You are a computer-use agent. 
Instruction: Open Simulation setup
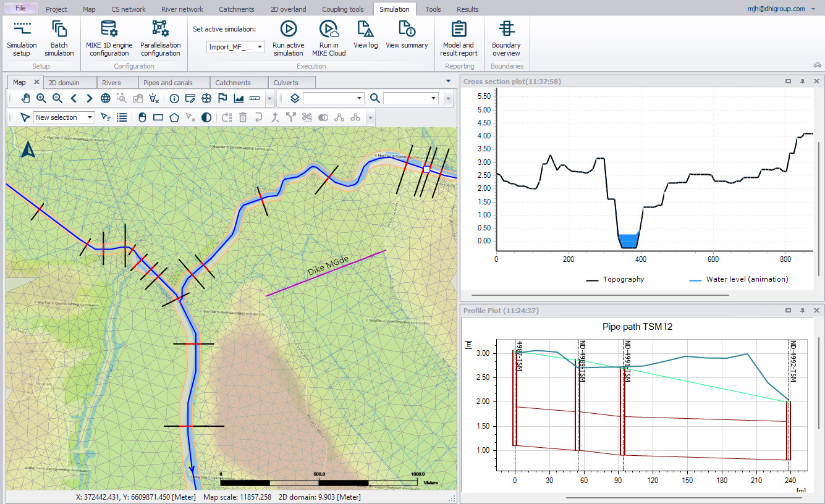coord(22,37)
